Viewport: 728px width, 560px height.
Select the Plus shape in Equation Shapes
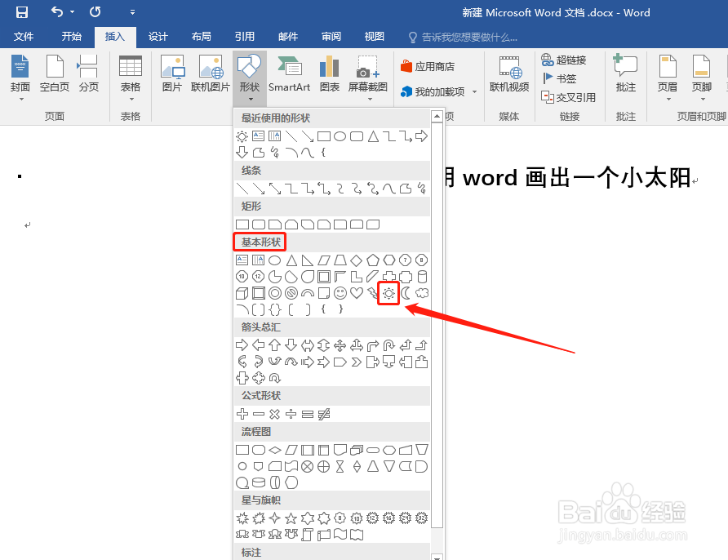pos(242,414)
